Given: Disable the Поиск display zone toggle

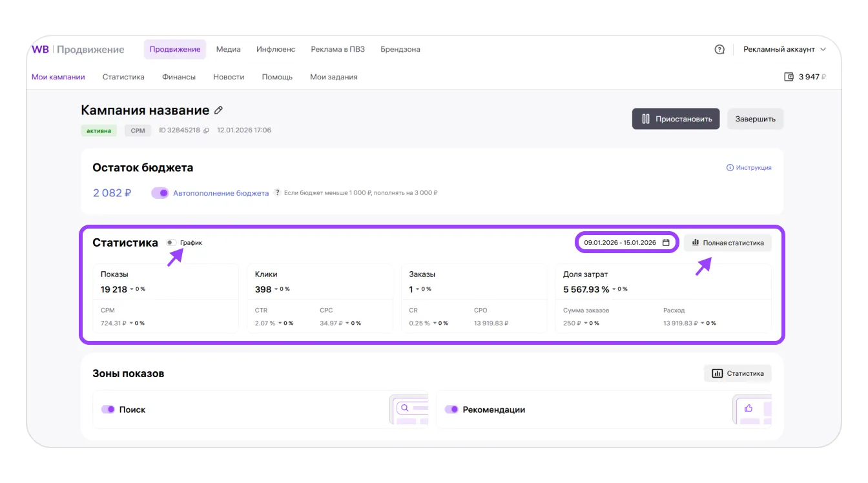Looking at the screenshot, I should point(108,409).
